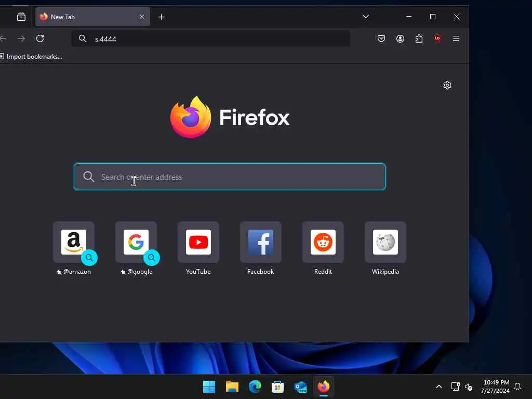Open Firefox View from the tab strip icon
This screenshot has height=399, width=532.
click(x=21, y=17)
